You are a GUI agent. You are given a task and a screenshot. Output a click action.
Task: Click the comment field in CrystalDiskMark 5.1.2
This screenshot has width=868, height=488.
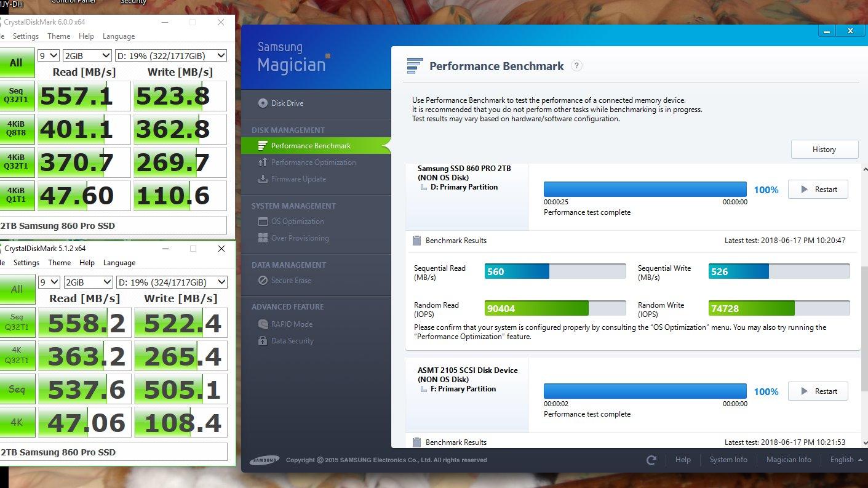coord(114,452)
